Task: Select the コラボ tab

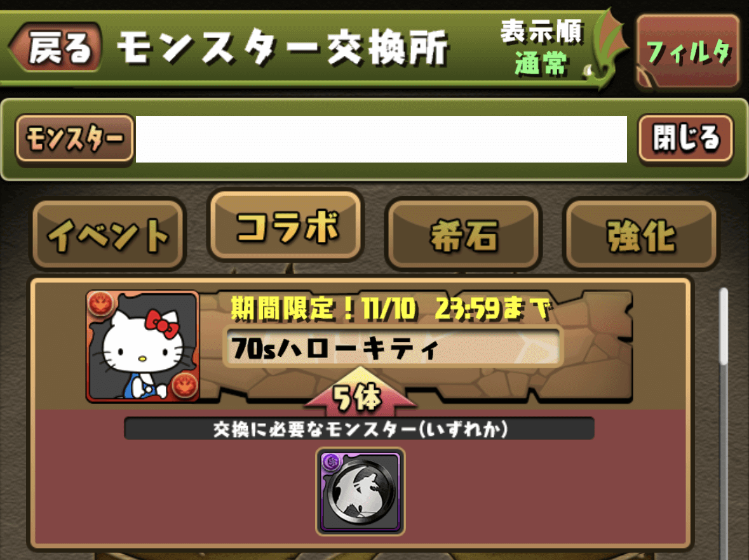Action: (x=286, y=226)
